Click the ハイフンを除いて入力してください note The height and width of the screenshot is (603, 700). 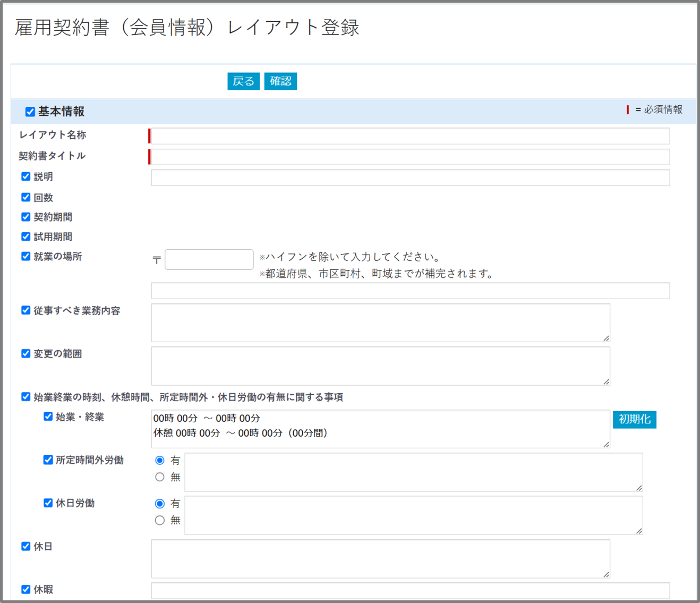point(349,257)
